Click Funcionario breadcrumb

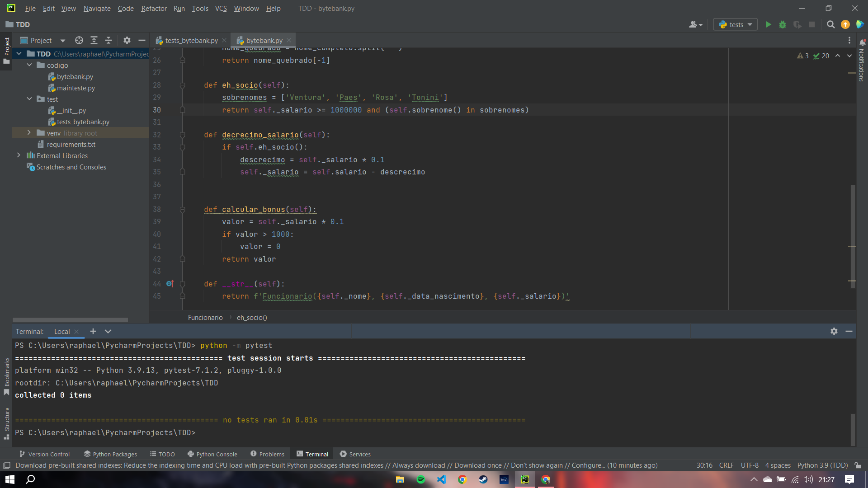pos(205,317)
